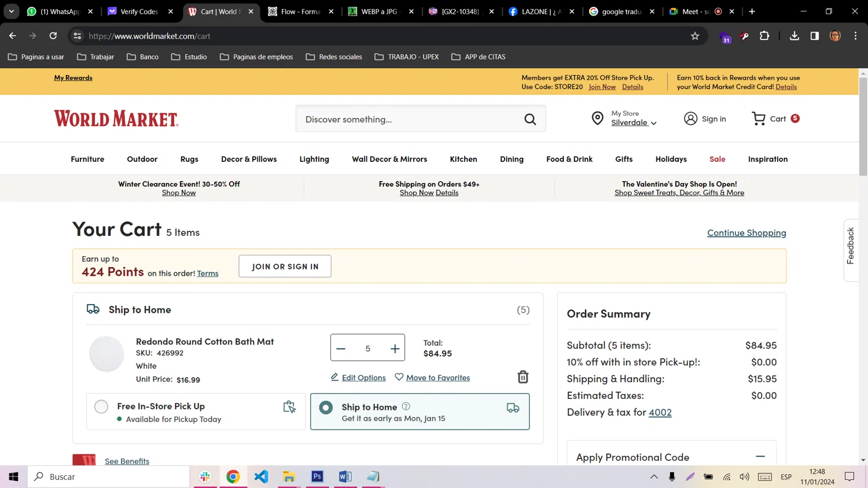Open Chrome extensions puzzle icon
The width and height of the screenshot is (868, 488).
pyautogui.click(x=764, y=36)
